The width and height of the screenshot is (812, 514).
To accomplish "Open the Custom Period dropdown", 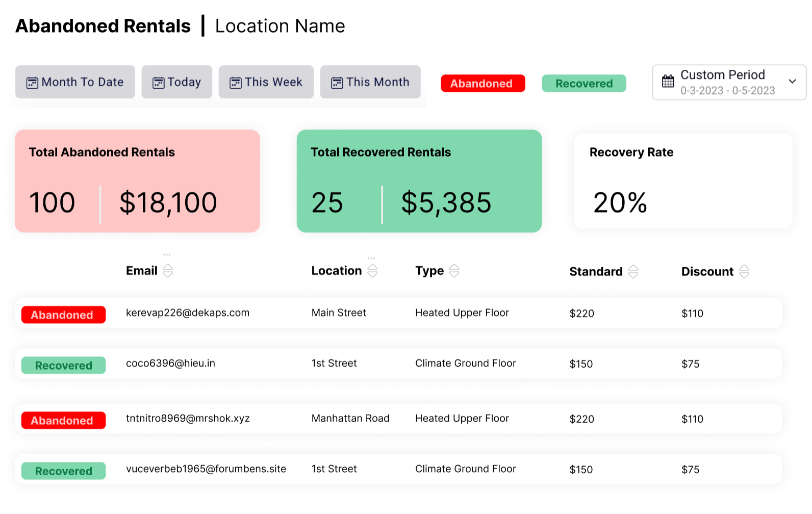I will coord(729,82).
